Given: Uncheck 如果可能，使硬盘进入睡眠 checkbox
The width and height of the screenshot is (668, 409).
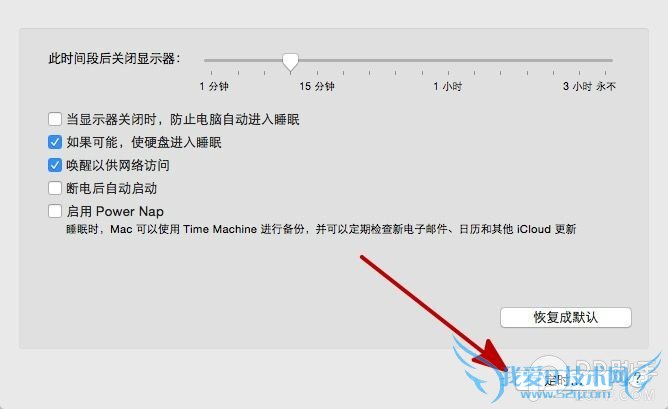Looking at the screenshot, I should (55, 142).
